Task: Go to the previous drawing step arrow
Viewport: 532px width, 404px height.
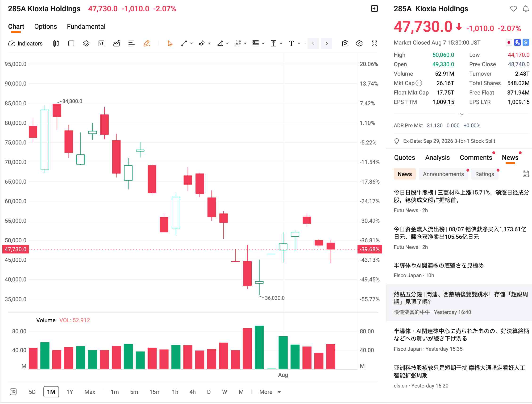Action: click(x=313, y=44)
